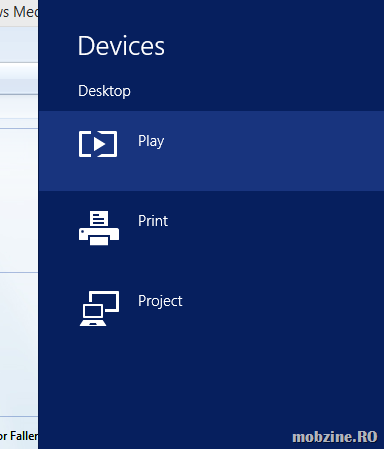Choose the Print label in Devices
This screenshot has width=384, height=449.
(153, 221)
